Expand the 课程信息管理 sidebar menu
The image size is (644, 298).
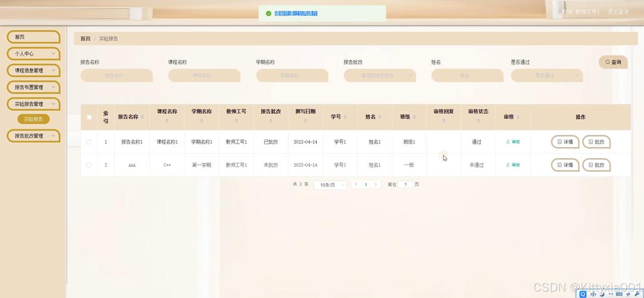(33, 70)
